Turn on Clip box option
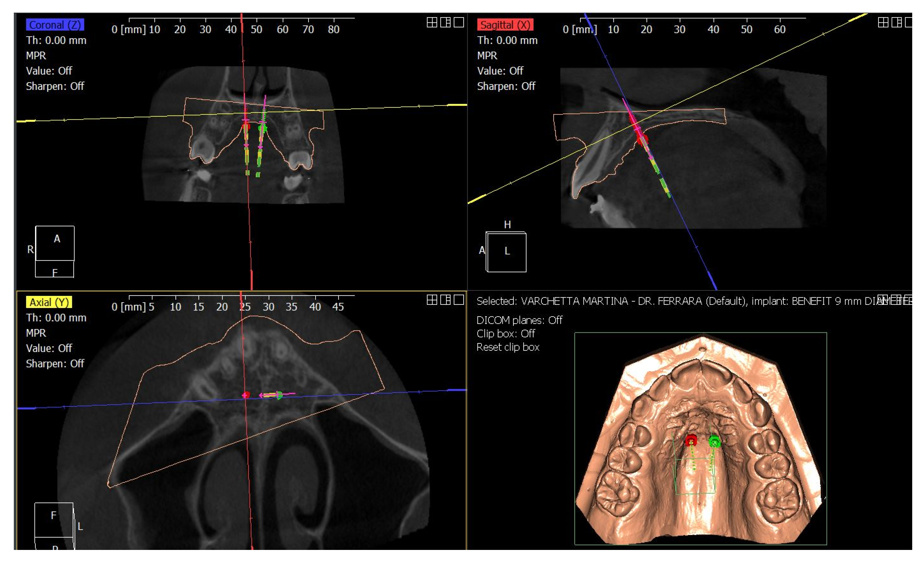924x562 pixels. 506,334
